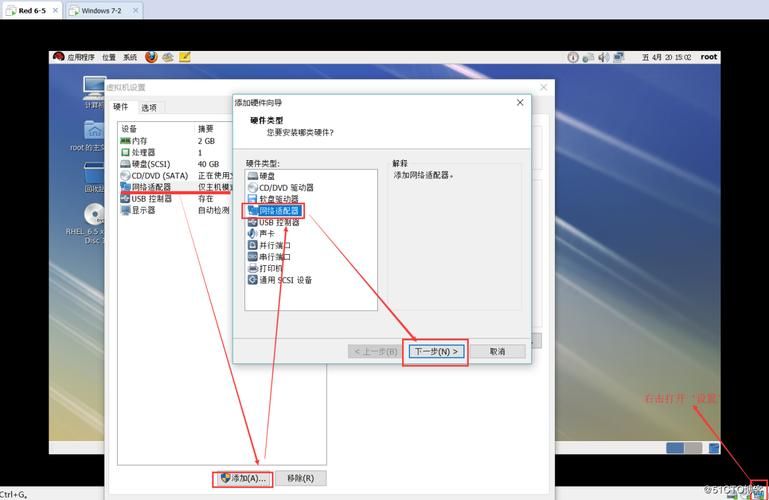Click 下一步(N) > in the add hardware wizard

436,351
